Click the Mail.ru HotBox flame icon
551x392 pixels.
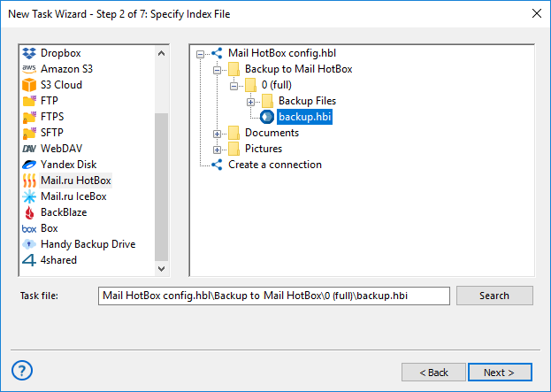[x=29, y=181]
